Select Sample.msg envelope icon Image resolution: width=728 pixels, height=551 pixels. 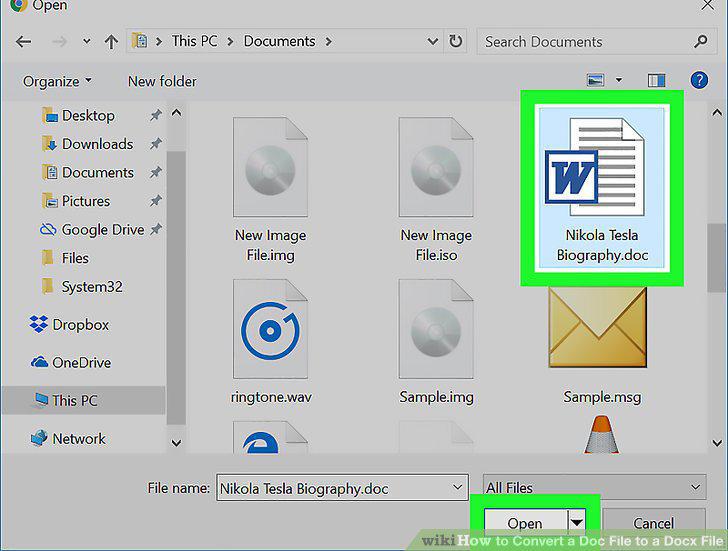(598, 327)
